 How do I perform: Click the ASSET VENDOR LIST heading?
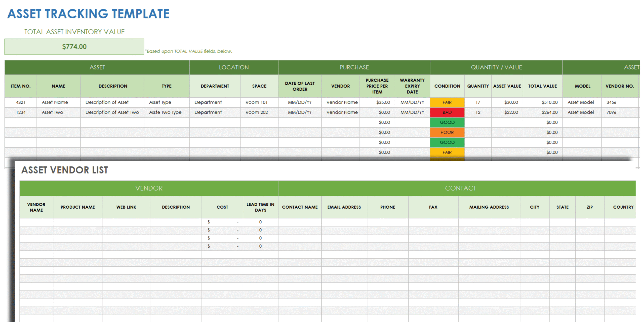coord(65,170)
